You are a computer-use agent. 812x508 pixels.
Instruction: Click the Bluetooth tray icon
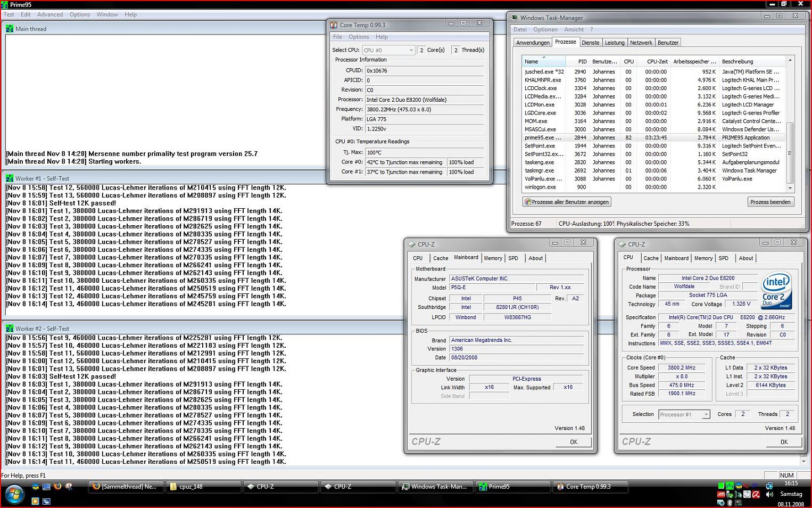(730, 503)
